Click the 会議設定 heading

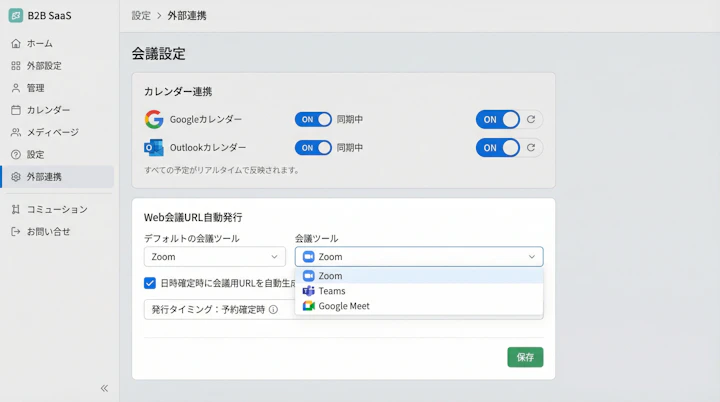158,54
